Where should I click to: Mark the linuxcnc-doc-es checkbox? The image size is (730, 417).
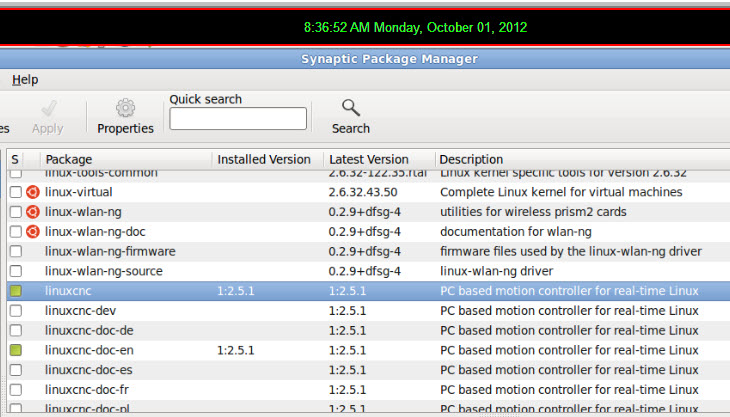point(16,370)
